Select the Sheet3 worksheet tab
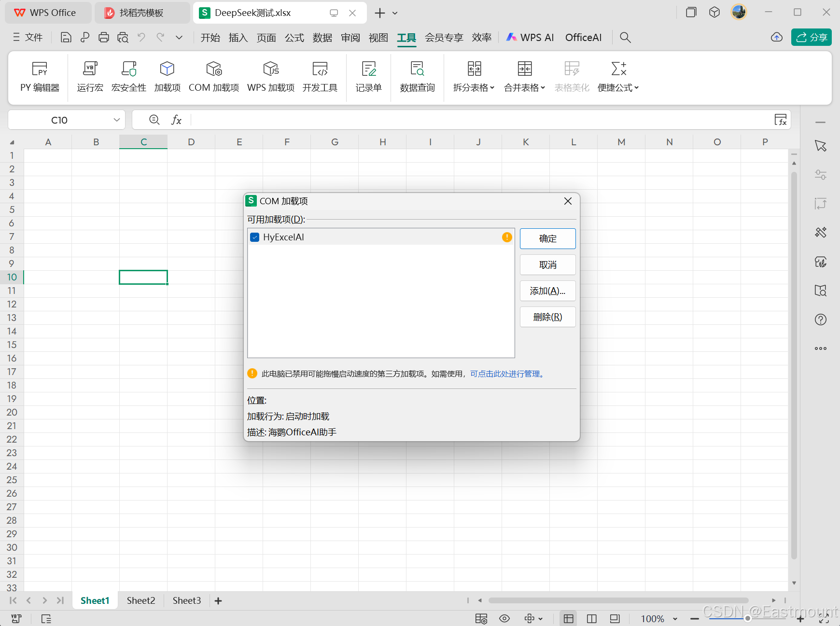This screenshot has width=840, height=626. [x=187, y=600]
